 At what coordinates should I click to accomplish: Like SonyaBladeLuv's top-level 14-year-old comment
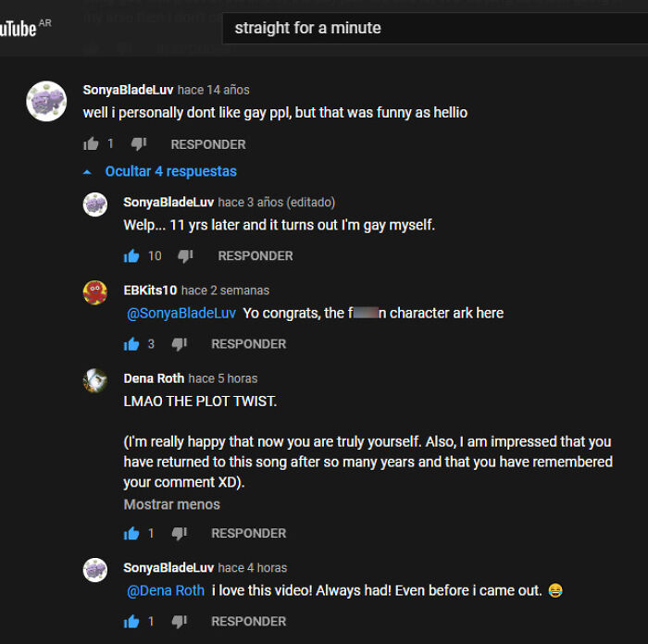pyautogui.click(x=91, y=143)
